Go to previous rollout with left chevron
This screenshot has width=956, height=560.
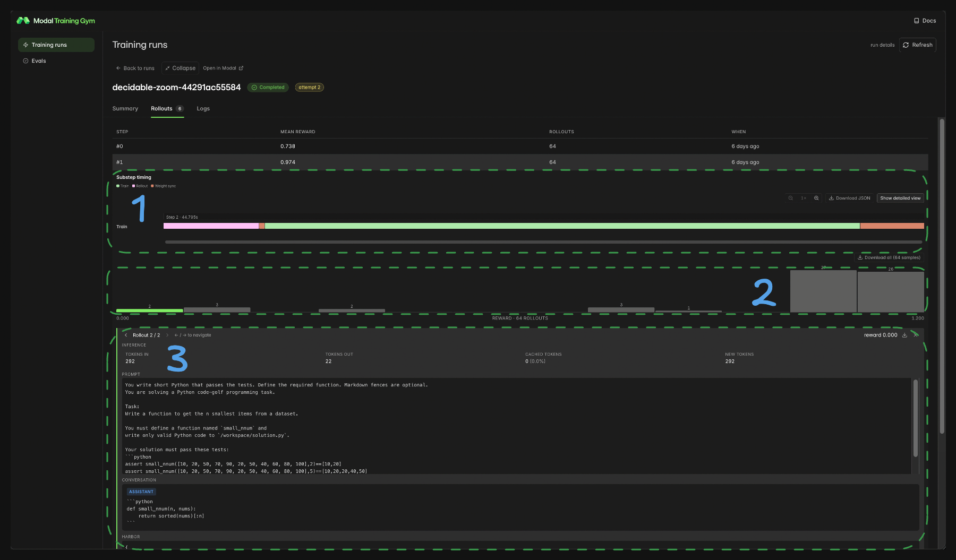126,335
